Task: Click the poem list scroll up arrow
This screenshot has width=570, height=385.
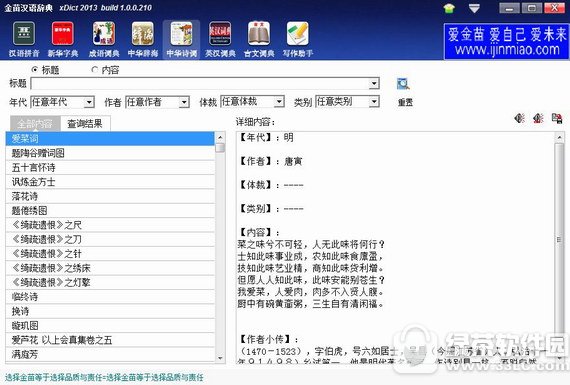Action: pos(220,137)
